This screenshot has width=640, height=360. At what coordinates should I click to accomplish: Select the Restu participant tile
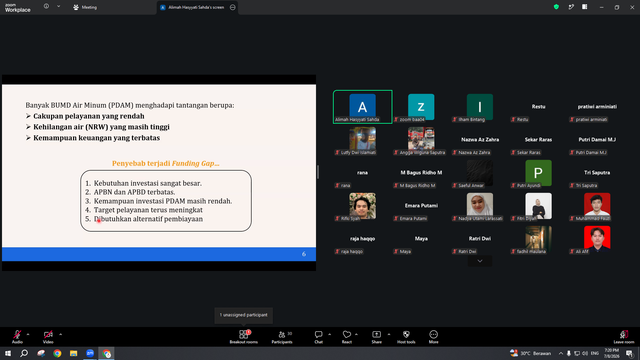click(x=538, y=107)
